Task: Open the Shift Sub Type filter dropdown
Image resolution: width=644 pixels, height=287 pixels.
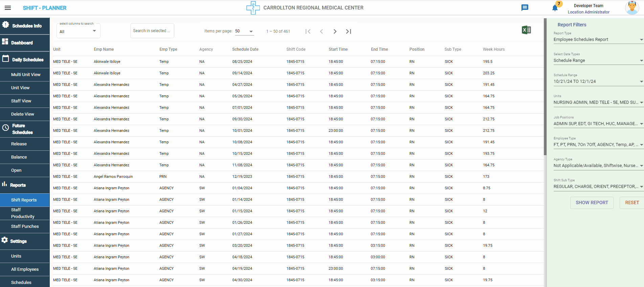Action: tap(598, 187)
